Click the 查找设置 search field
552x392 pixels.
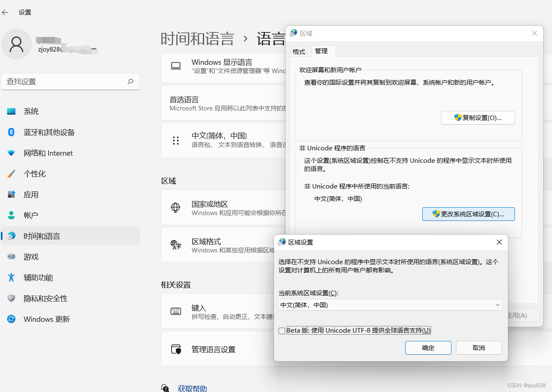pos(71,81)
